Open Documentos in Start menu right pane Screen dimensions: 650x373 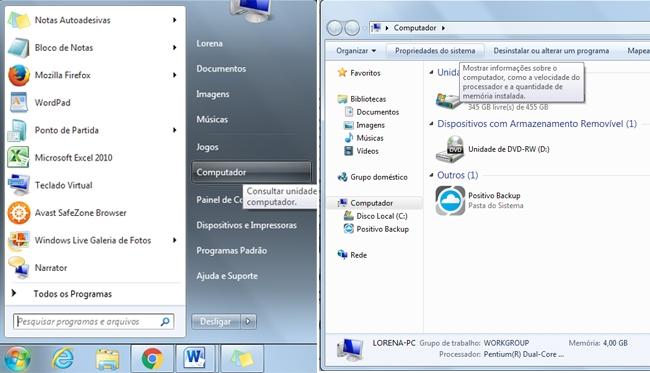[221, 68]
